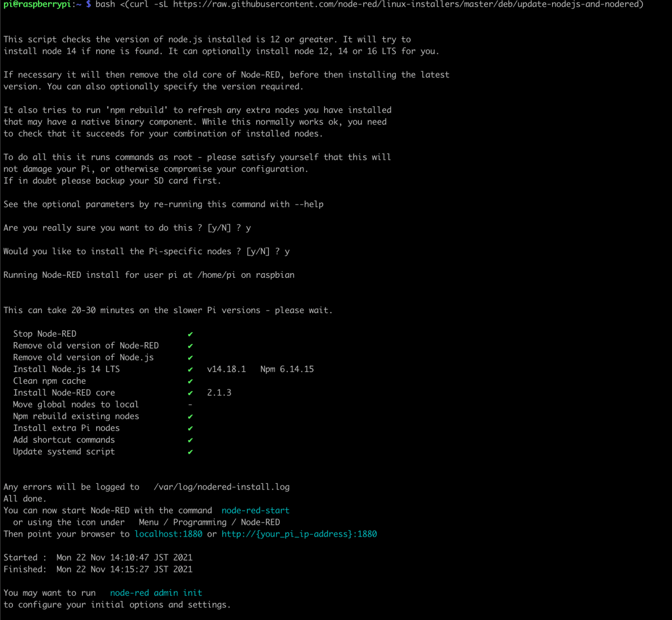672x620 pixels.
Task: Click the 'Remove old version of Node-RED' step label
Action: pos(86,346)
